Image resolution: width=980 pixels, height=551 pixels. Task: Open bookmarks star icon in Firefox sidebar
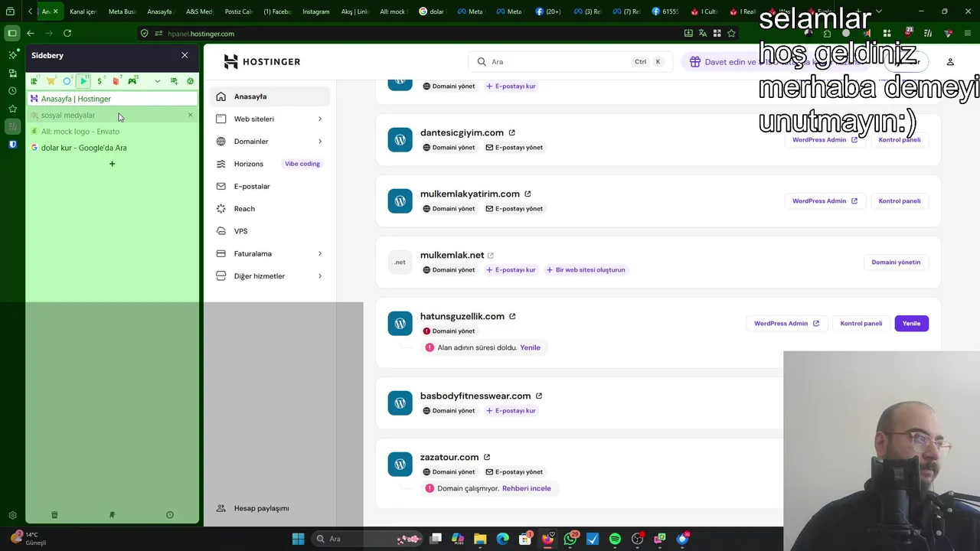coord(12,109)
